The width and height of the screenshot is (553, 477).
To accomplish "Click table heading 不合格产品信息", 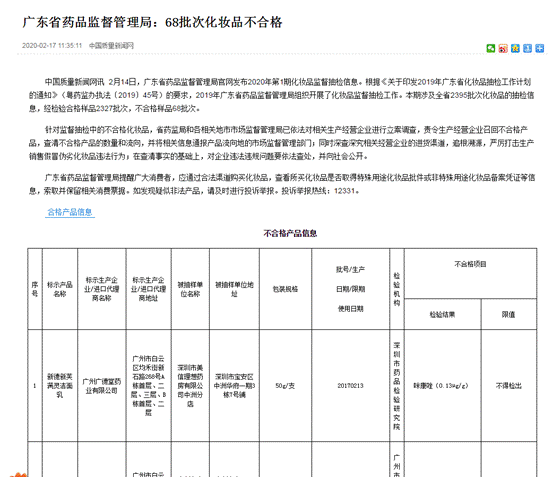I will 290,233.
